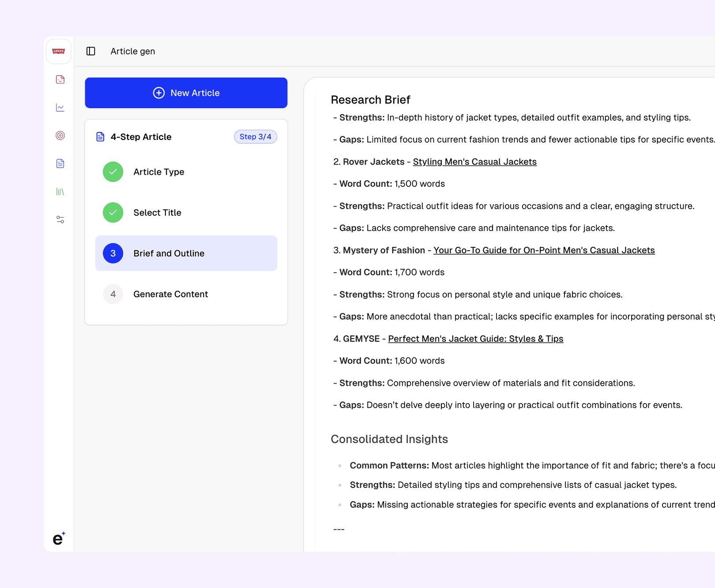Screen dimensions: 715x588
Task: Click the 'Consolidated Insights' heading
Action: [389, 439]
